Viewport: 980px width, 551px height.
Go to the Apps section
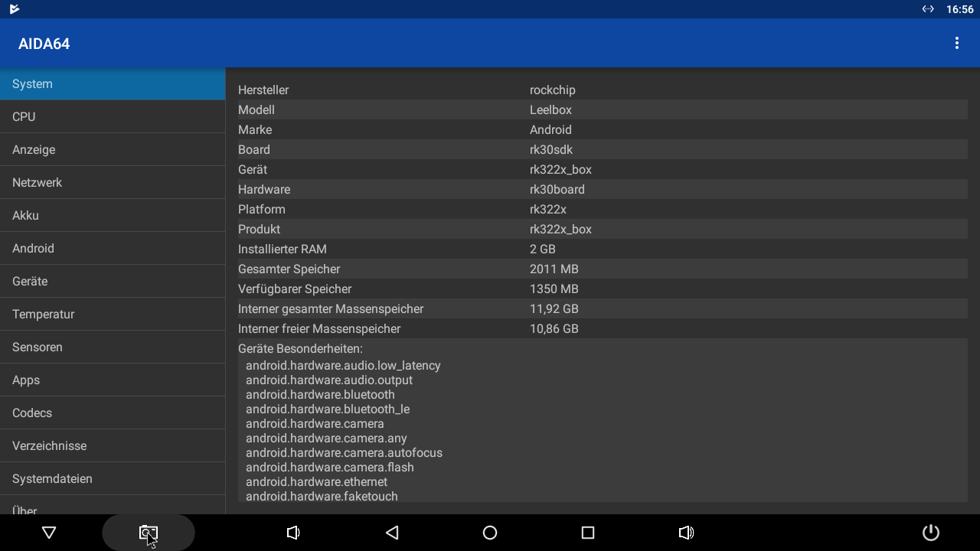click(113, 380)
